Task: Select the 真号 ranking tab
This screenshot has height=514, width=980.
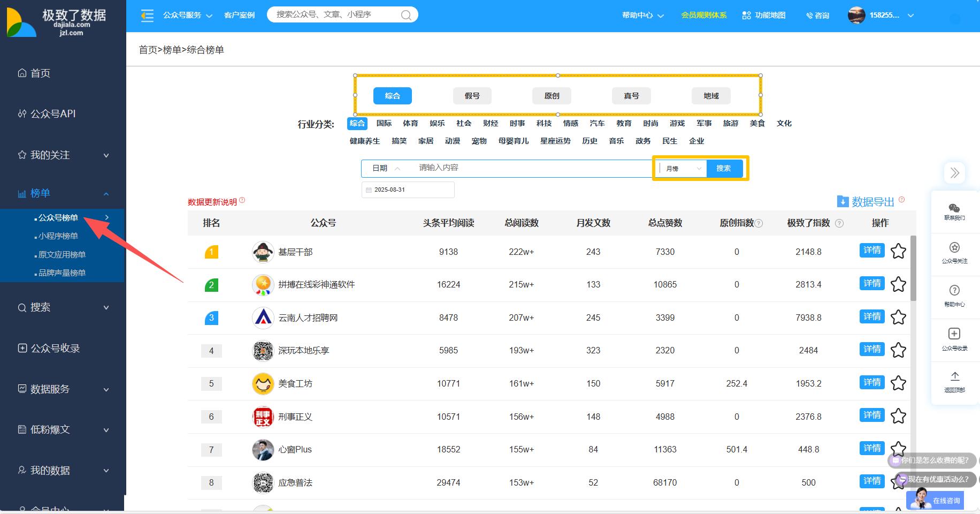Action: point(632,96)
